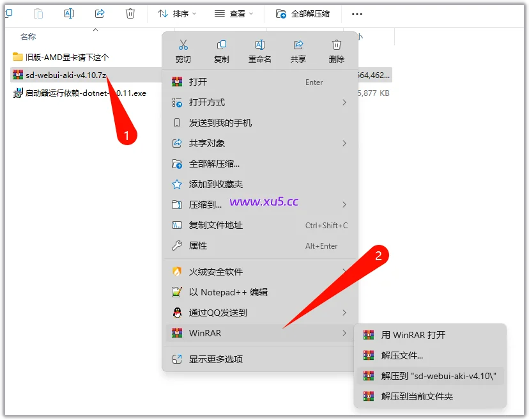
Task: Click 显示更多选项 at menu bottom
Action: click(x=216, y=359)
